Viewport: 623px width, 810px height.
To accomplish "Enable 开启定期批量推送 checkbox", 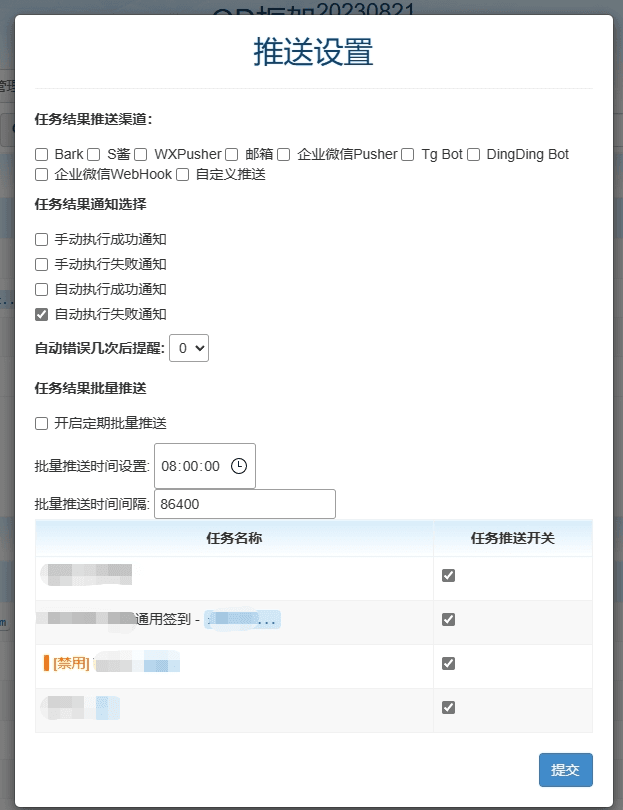I will point(41,424).
